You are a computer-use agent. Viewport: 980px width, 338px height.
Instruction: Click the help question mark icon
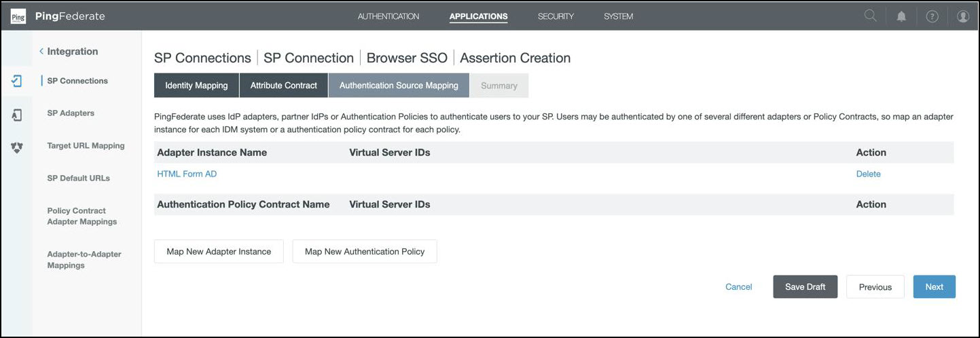pos(932,16)
